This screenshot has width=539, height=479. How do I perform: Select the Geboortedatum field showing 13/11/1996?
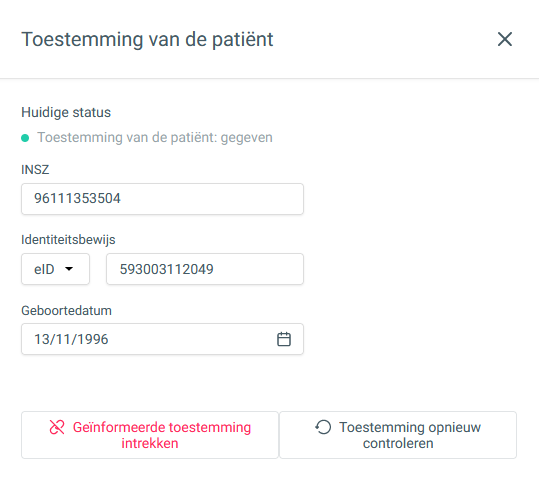click(x=162, y=339)
